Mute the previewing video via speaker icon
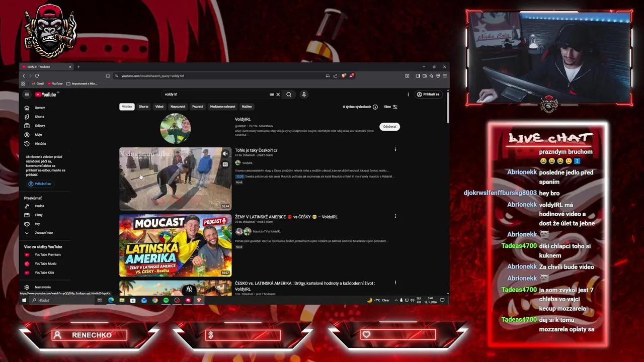The image size is (644, 362). point(225,154)
